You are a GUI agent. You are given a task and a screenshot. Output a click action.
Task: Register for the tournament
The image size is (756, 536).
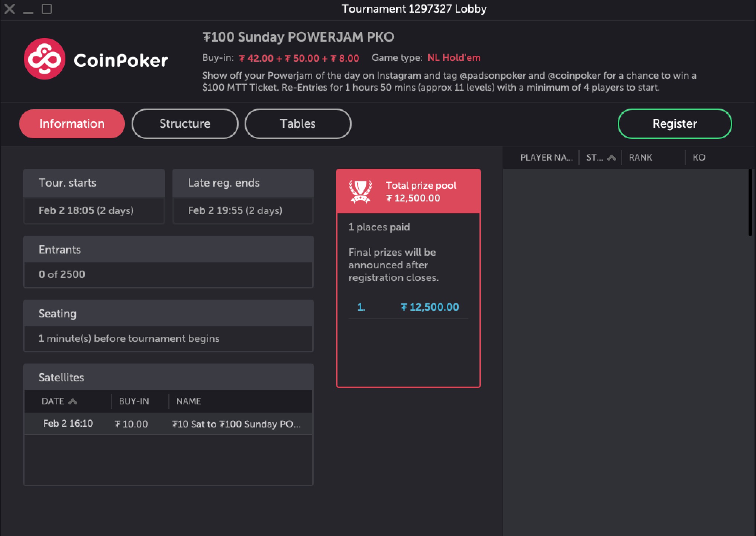click(675, 124)
